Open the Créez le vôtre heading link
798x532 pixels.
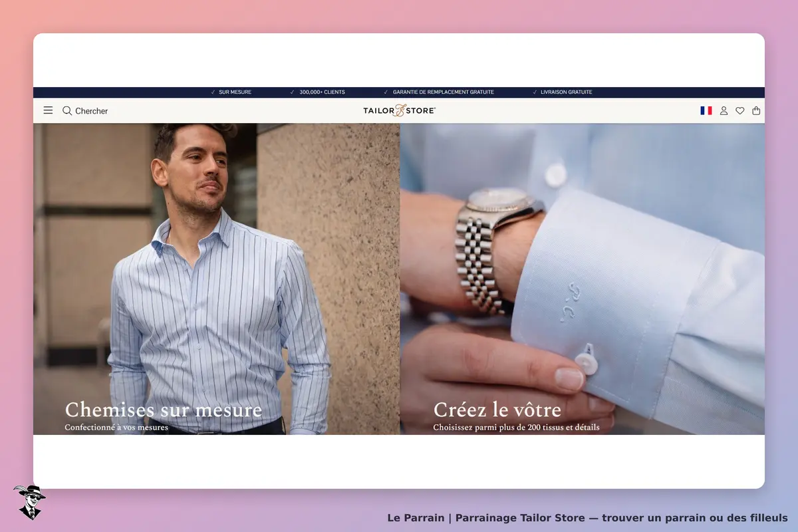pos(497,409)
